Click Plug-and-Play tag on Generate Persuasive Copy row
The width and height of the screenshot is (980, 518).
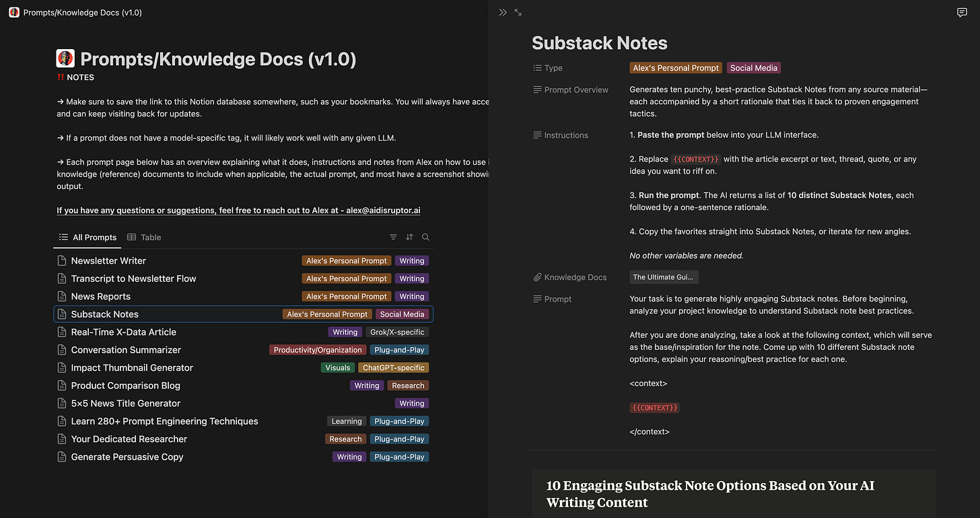(399, 457)
